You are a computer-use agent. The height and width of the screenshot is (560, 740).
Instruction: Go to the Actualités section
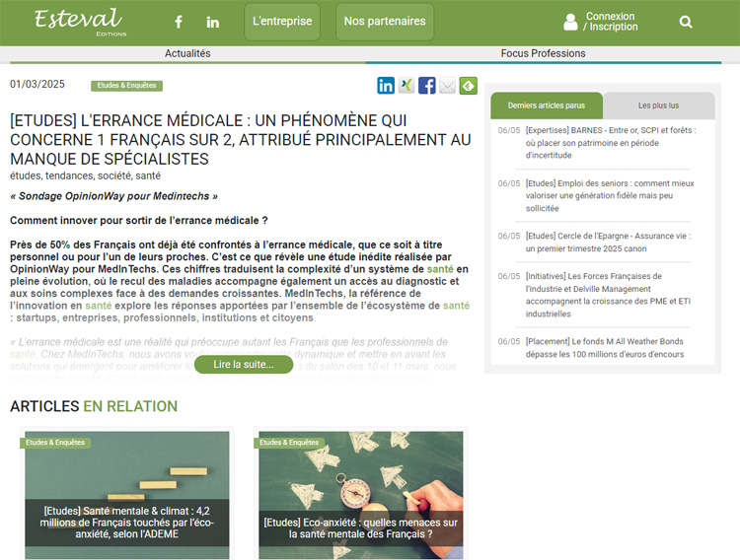click(x=187, y=53)
